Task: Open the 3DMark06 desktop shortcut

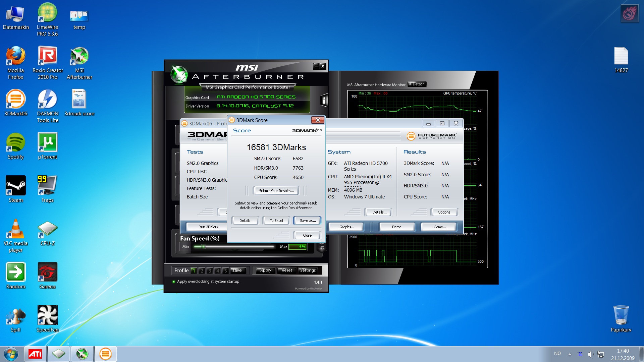Action: [15, 103]
